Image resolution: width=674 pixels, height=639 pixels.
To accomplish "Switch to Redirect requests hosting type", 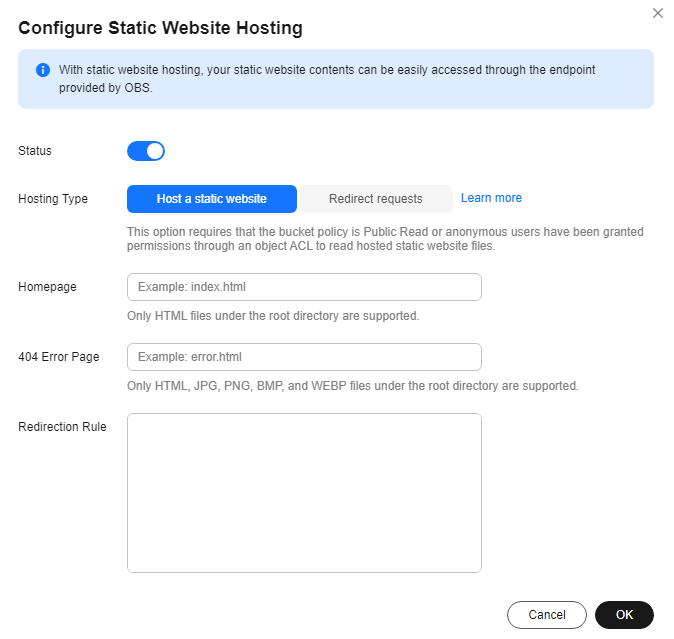I will click(375, 199).
